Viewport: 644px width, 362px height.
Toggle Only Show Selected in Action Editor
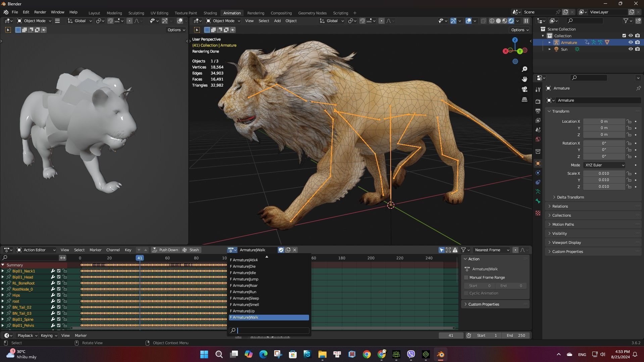(x=442, y=250)
